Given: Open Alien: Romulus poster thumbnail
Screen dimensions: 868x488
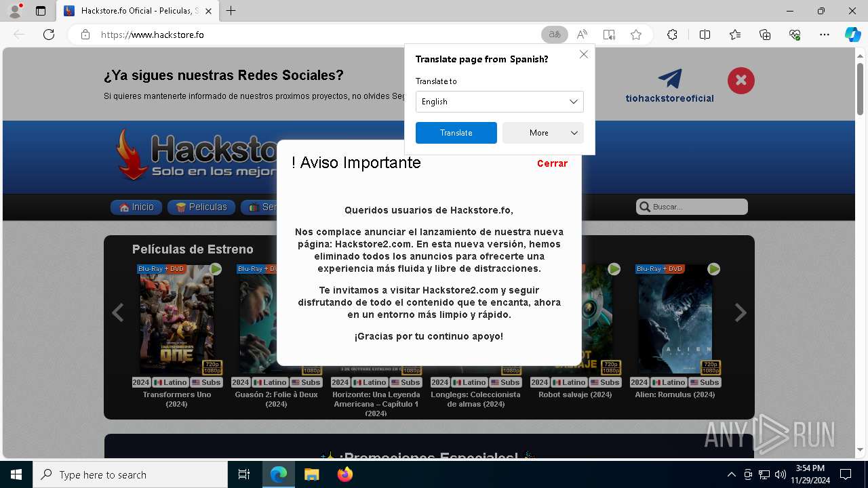Looking at the screenshot, I should tap(675, 319).
